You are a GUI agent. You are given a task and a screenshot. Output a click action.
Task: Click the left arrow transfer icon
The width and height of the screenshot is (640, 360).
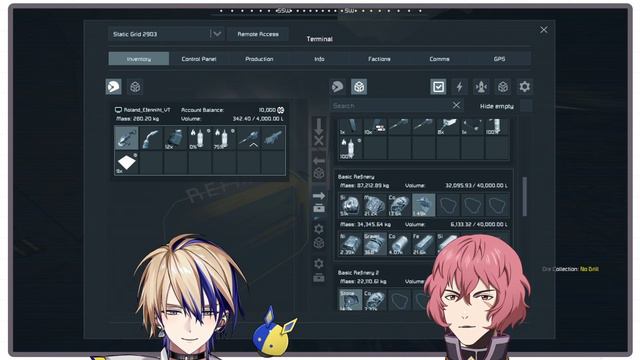(319, 161)
